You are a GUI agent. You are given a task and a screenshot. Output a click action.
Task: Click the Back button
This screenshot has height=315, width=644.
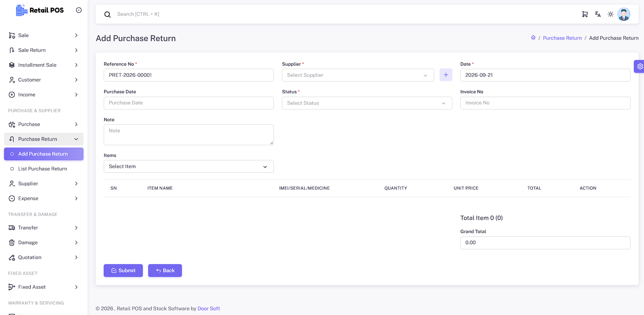tap(165, 271)
